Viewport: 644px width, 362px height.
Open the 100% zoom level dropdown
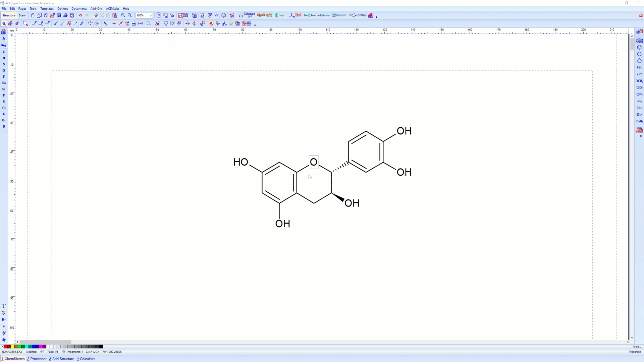[151, 15]
